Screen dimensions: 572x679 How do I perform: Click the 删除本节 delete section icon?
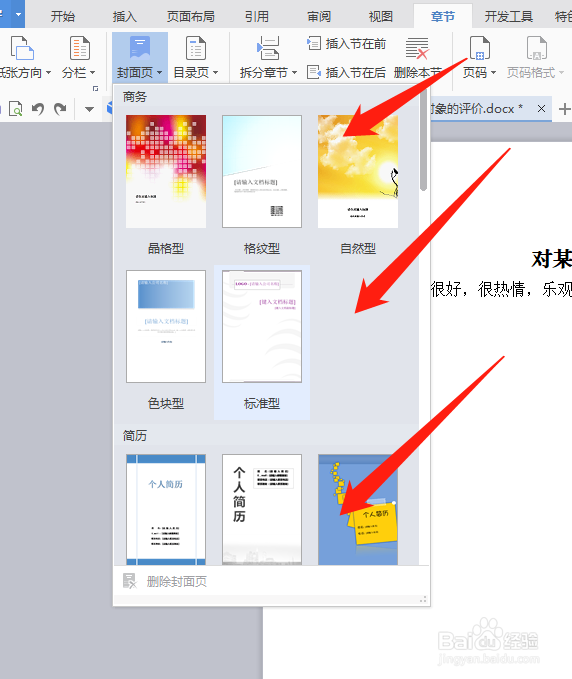(417, 48)
